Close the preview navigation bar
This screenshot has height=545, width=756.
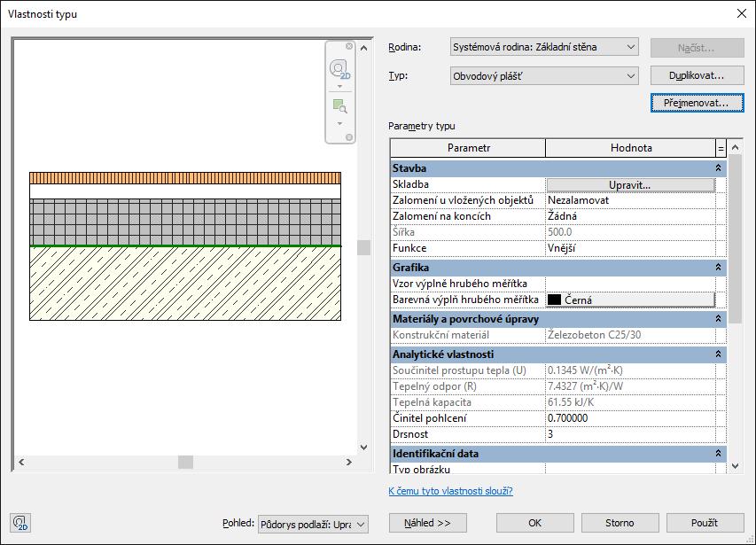349,46
